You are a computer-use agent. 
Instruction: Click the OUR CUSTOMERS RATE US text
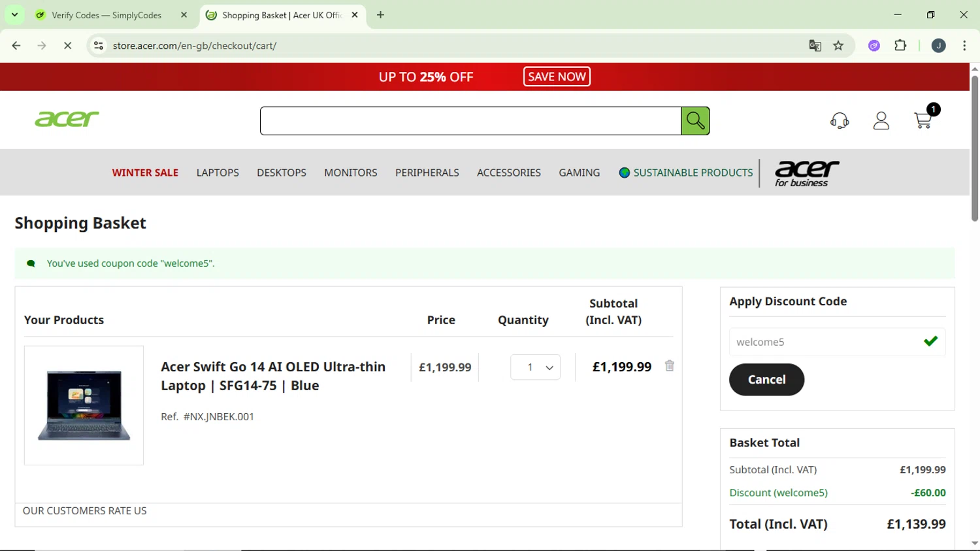[x=84, y=510]
